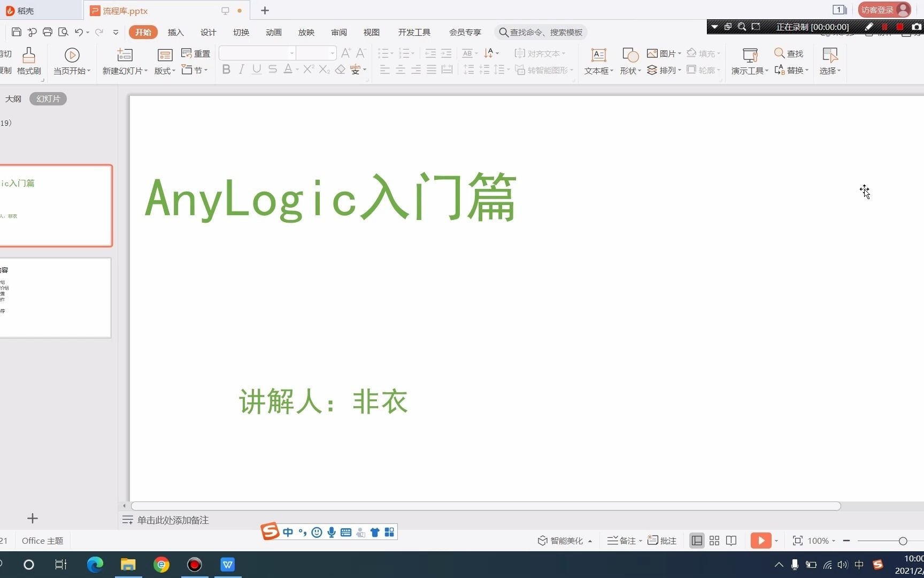Open the font size combo box
924x578 pixels.
[317, 53]
